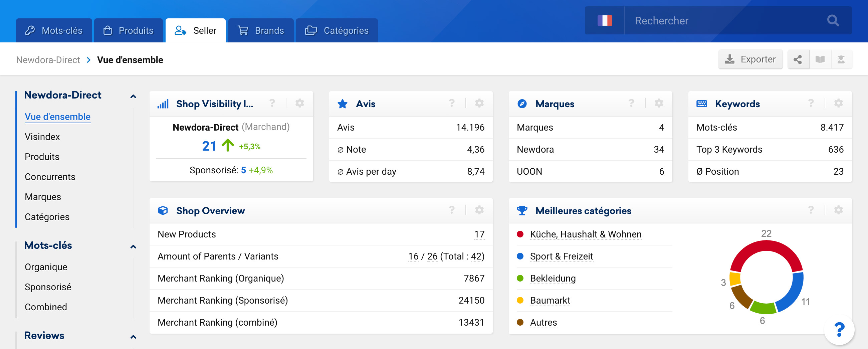Open the Mots-clés tab
This screenshot has height=349, width=868.
tap(54, 30)
